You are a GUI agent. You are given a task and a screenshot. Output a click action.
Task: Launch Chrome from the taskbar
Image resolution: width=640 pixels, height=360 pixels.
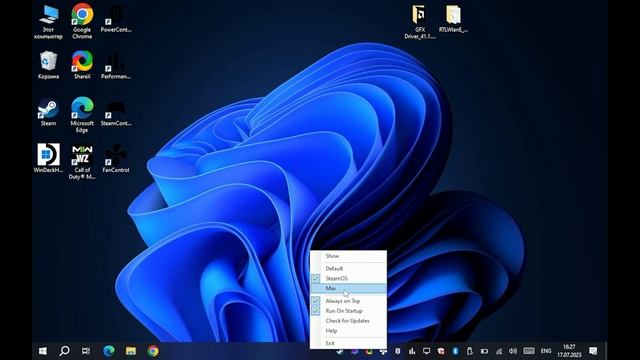[153, 351]
